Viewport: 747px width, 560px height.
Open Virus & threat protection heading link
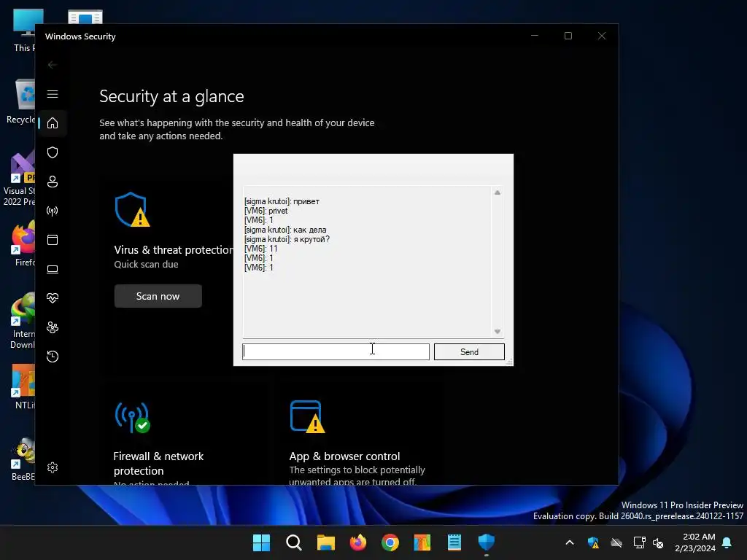(174, 250)
